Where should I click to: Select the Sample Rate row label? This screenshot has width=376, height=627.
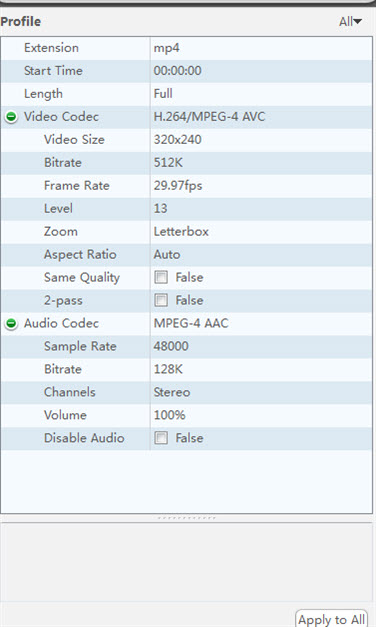tap(80, 346)
